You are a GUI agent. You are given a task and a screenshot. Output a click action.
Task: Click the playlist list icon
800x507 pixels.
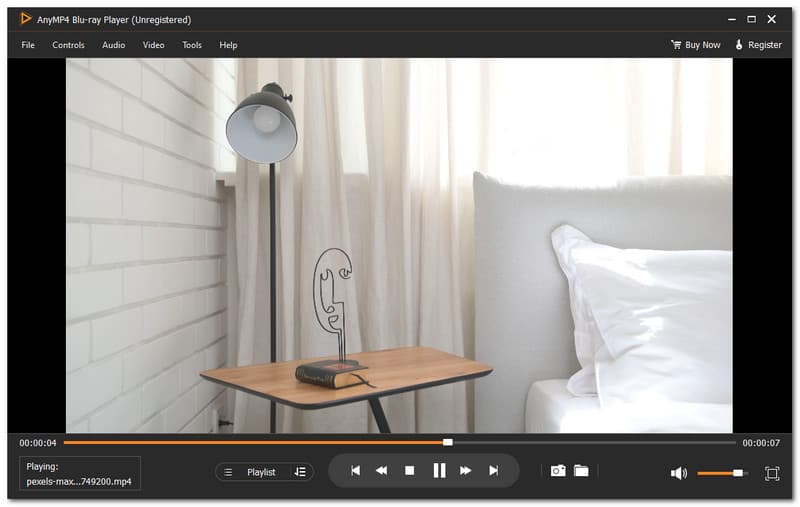228,472
